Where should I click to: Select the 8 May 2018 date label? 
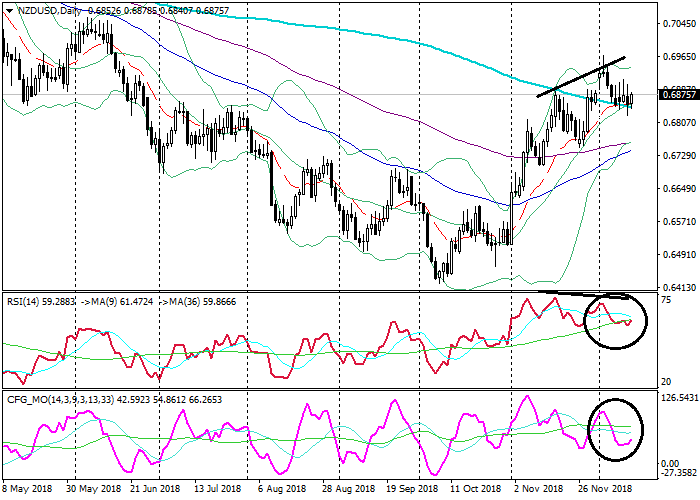[28, 489]
